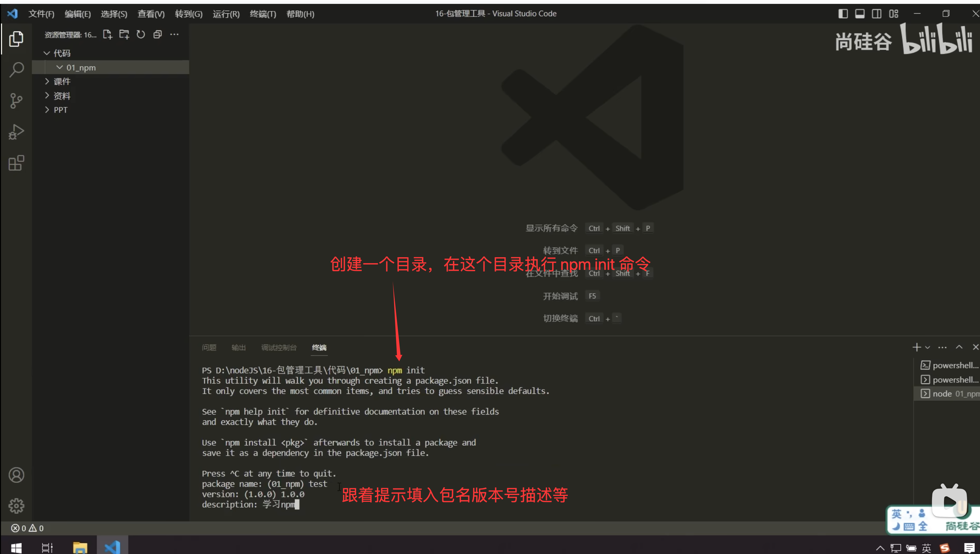Toggle the bottom panel layout button
This screenshot has height=554, width=980.
pyautogui.click(x=860, y=14)
